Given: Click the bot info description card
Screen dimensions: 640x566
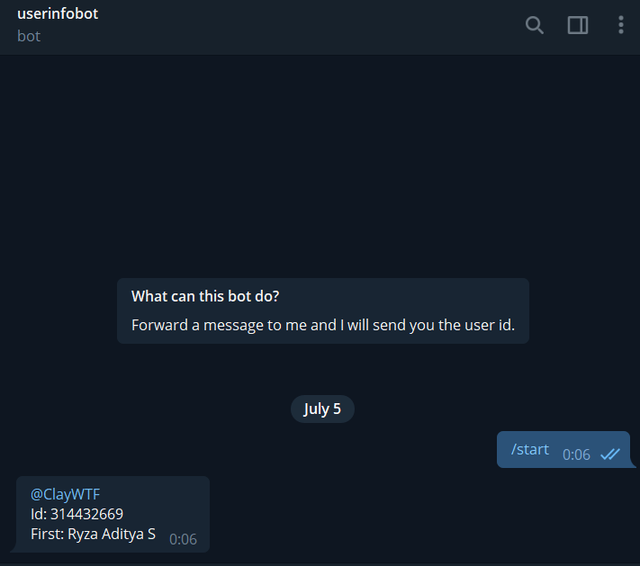Looking at the screenshot, I should pos(323,311).
